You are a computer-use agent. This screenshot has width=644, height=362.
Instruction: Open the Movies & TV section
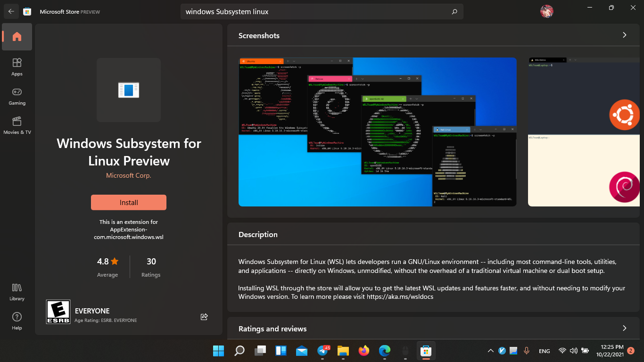pyautogui.click(x=17, y=125)
